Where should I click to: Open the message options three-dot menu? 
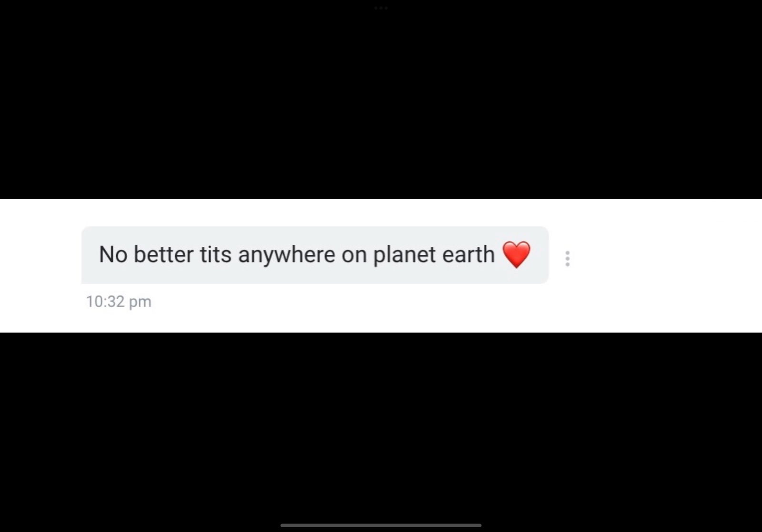pyautogui.click(x=567, y=259)
